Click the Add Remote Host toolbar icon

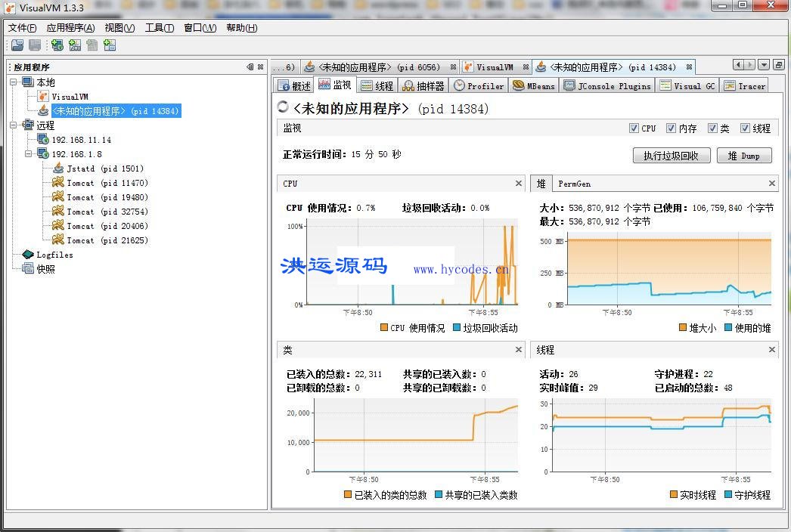point(57,45)
